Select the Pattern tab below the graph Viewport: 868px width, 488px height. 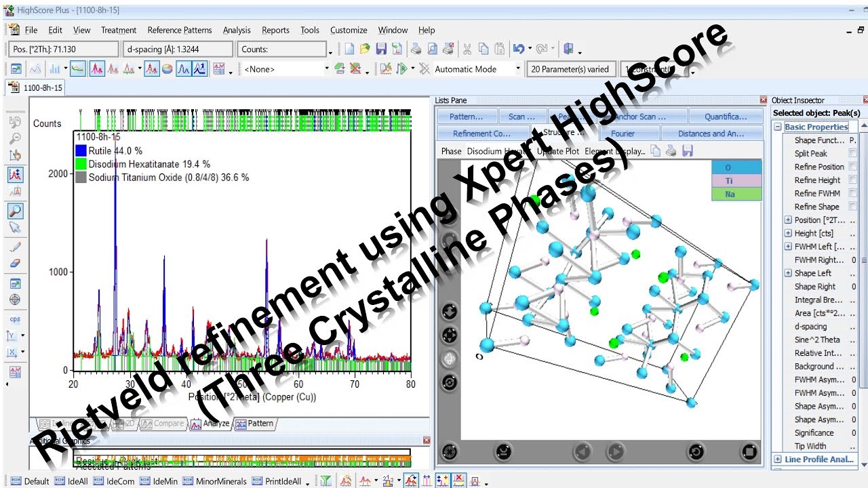pyautogui.click(x=254, y=424)
